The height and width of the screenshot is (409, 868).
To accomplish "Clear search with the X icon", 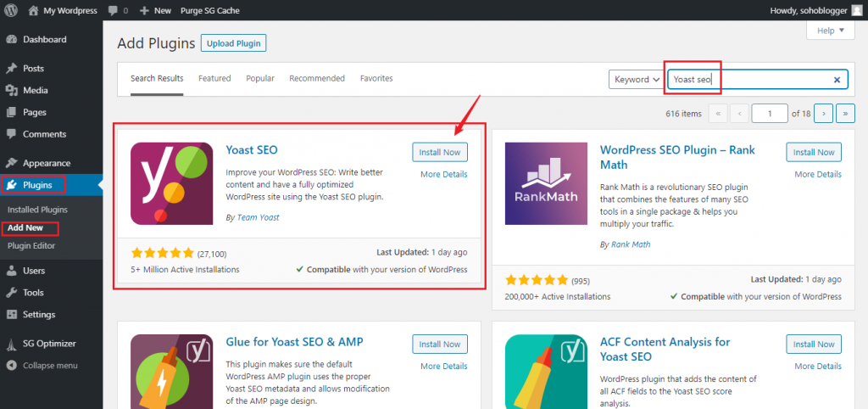I will pyautogui.click(x=837, y=80).
